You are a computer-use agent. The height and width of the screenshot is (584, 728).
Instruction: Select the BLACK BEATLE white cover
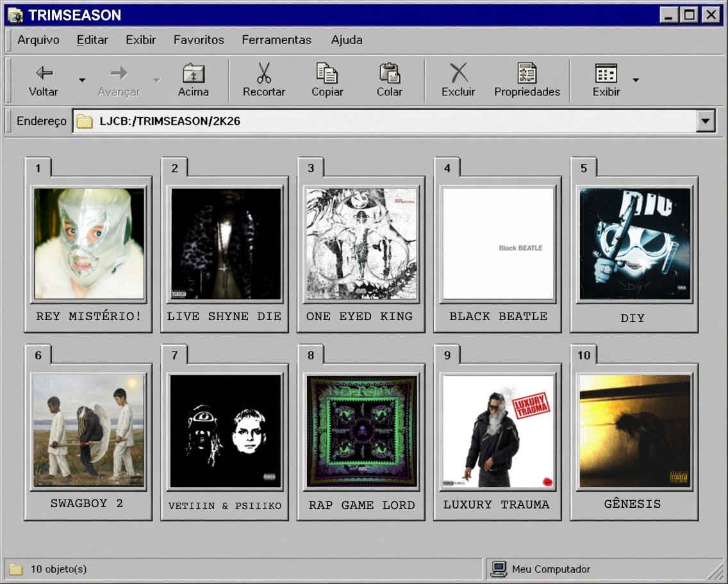[498, 243]
